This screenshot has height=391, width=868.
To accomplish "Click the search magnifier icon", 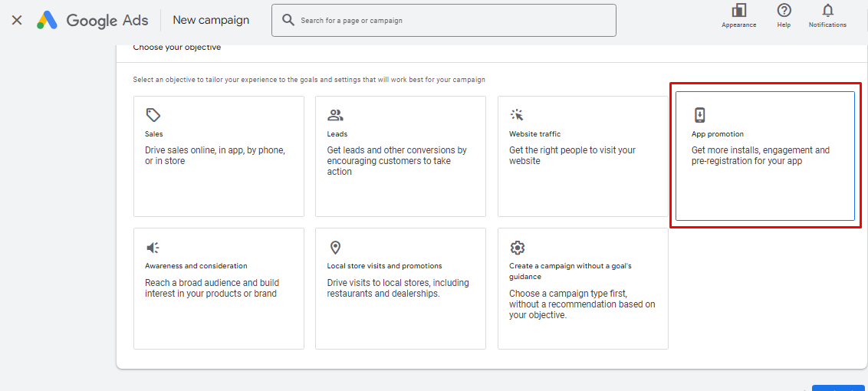I will click(288, 20).
